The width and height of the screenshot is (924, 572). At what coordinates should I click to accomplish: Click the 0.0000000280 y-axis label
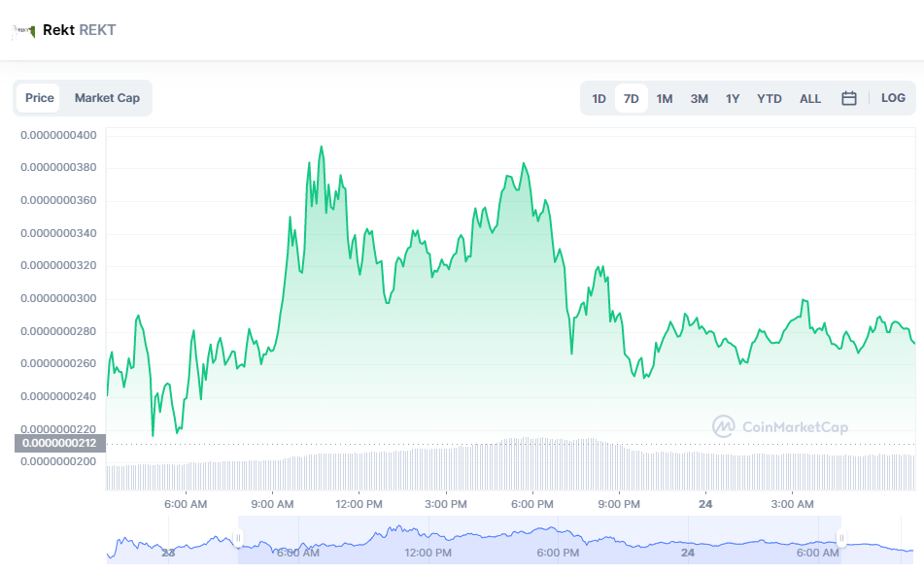click(x=58, y=331)
